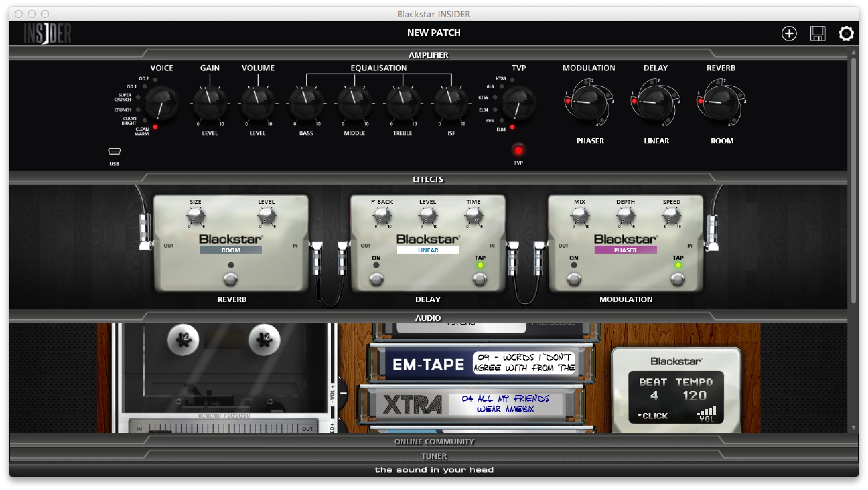The height and width of the screenshot is (490, 868).
Task: Click the Gain level knob
Action: coord(210,103)
